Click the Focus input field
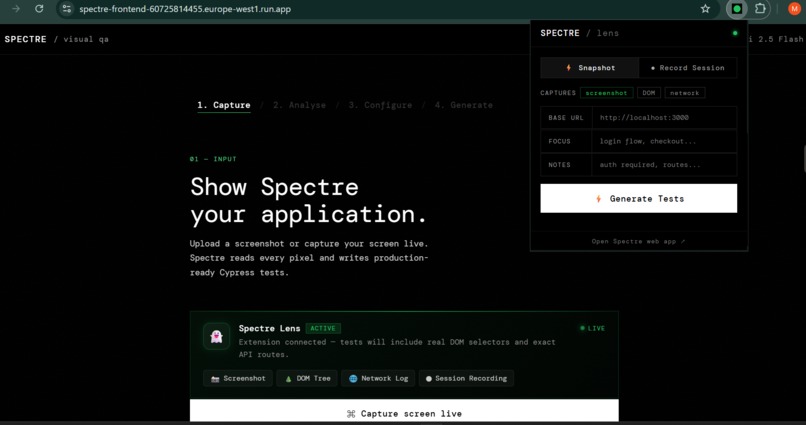This screenshot has height=425, width=806. [x=664, y=141]
